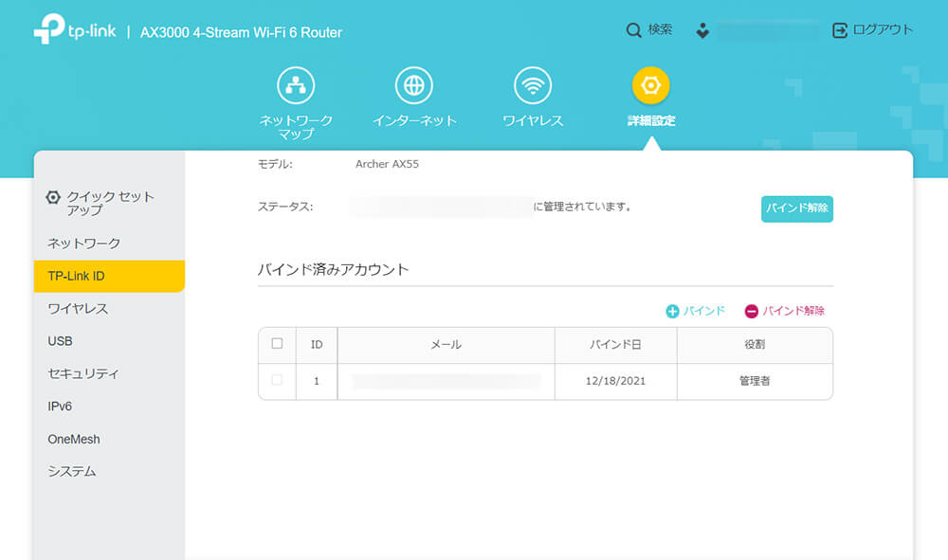Click the バインド日 column header

pos(615,344)
